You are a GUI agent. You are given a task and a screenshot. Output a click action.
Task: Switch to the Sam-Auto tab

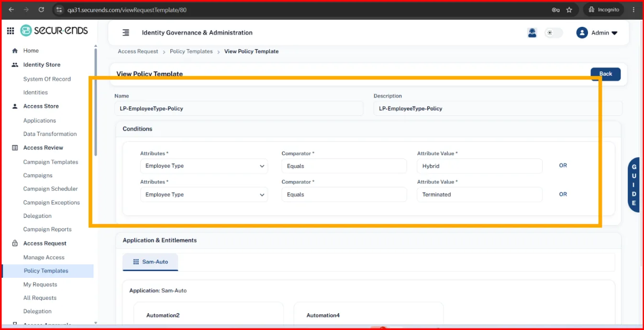tap(150, 262)
